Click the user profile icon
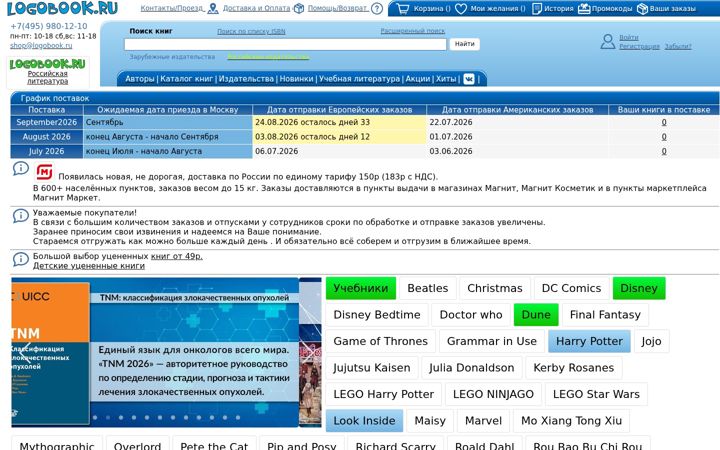This screenshot has width=720, height=450. [x=608, y=41]
